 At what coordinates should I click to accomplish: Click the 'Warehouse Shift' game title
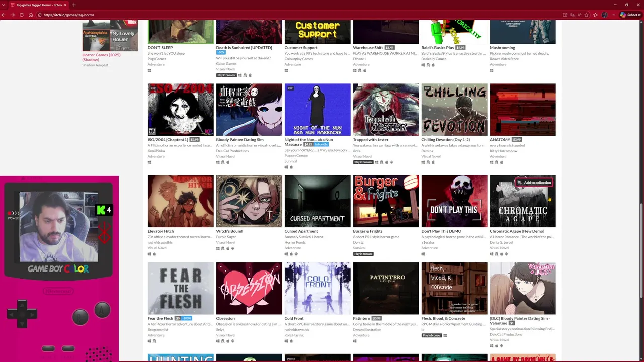368,48
